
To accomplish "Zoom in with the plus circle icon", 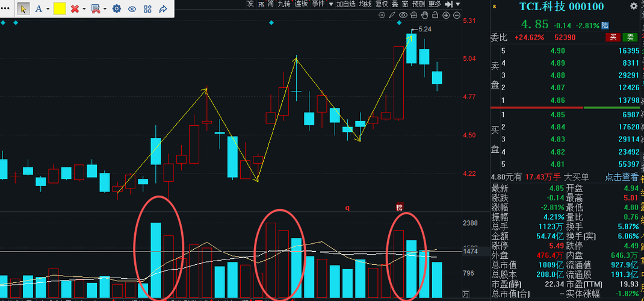I will click(446, 15).
